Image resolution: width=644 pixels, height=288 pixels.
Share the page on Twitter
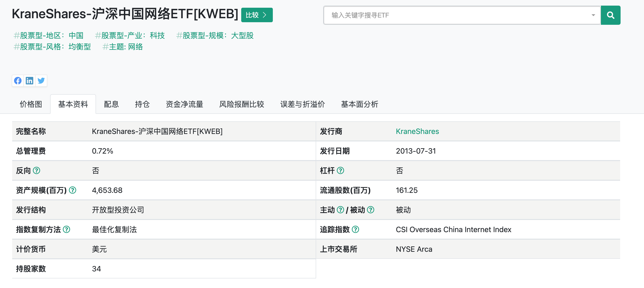[x=41, y=81]
